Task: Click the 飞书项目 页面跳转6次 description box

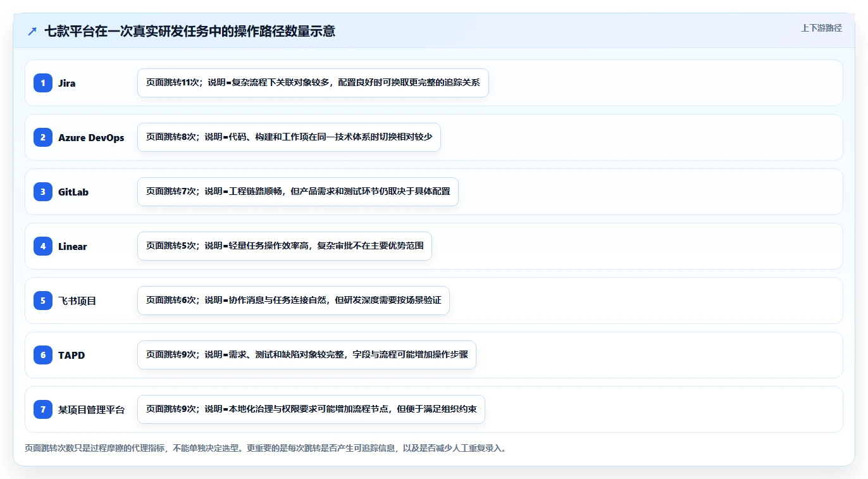Action: click(x=294, y=301)
